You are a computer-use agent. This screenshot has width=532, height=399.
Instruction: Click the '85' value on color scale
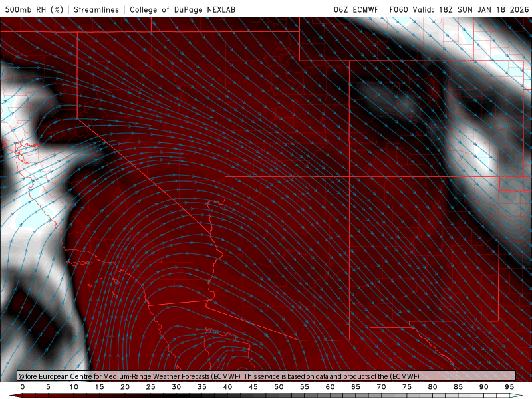point(458,387)
